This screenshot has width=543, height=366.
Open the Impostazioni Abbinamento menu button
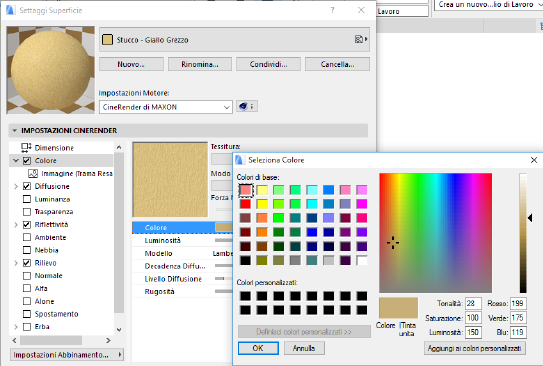tap(67, 355)
